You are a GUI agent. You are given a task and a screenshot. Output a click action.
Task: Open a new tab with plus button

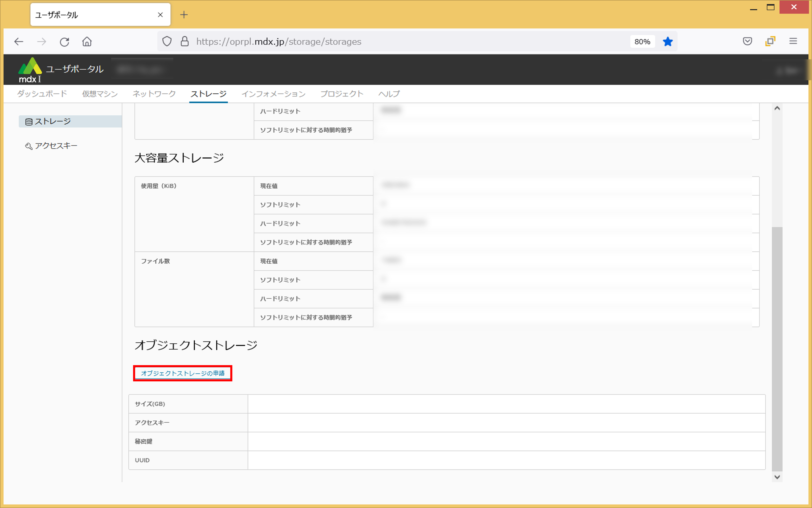click(184, 15)
